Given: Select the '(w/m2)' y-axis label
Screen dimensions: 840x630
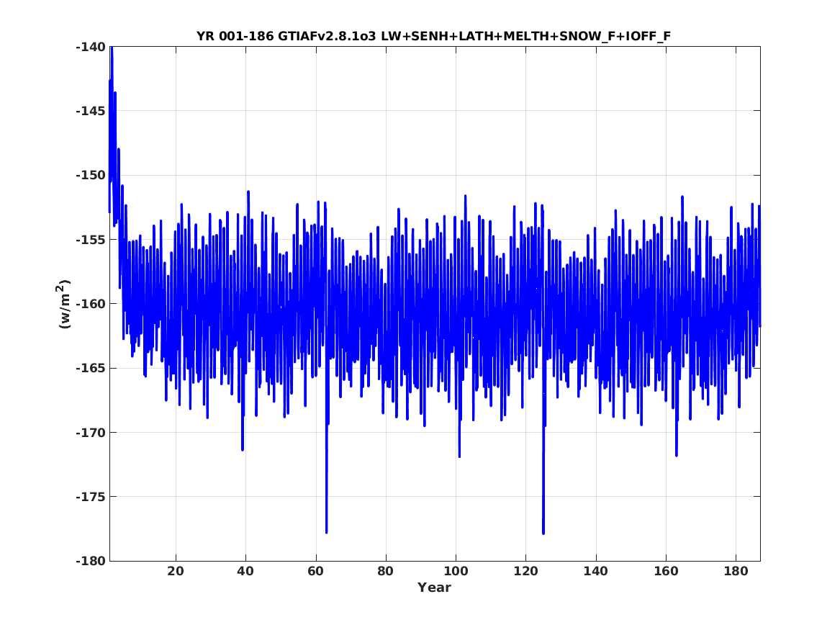Looking at the screenshot, I should pyautogui.click(x=64, y=304).
